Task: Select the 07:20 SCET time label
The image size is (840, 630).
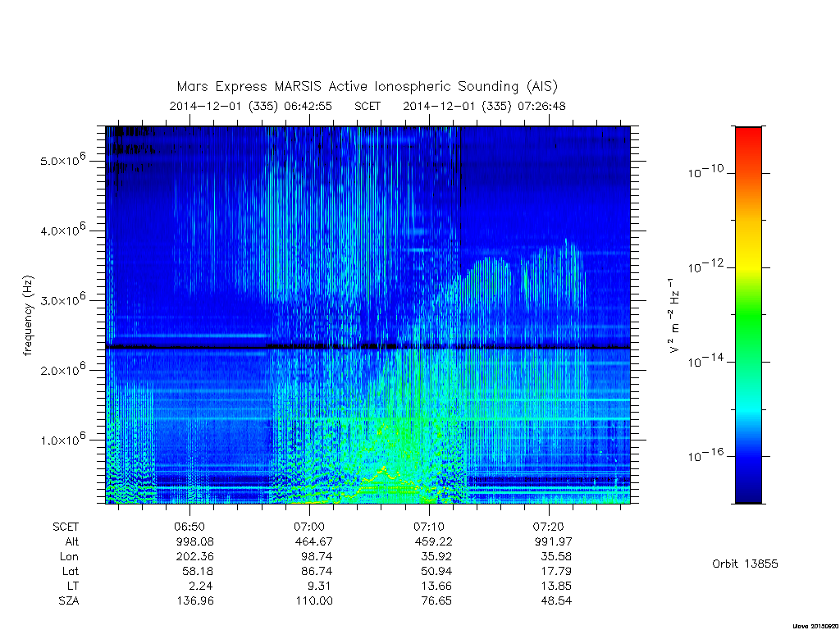Action: (549, 527)
